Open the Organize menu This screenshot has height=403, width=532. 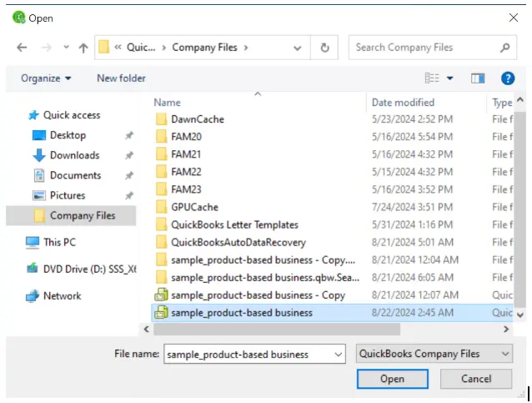pyautogui.click(x=46, y=78)
